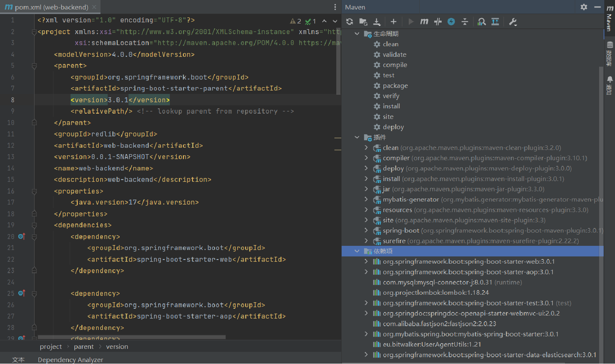Switch to Dependency Analyzer bottom tab
Viewport: 615px width, 364px height.
point(71,359)
